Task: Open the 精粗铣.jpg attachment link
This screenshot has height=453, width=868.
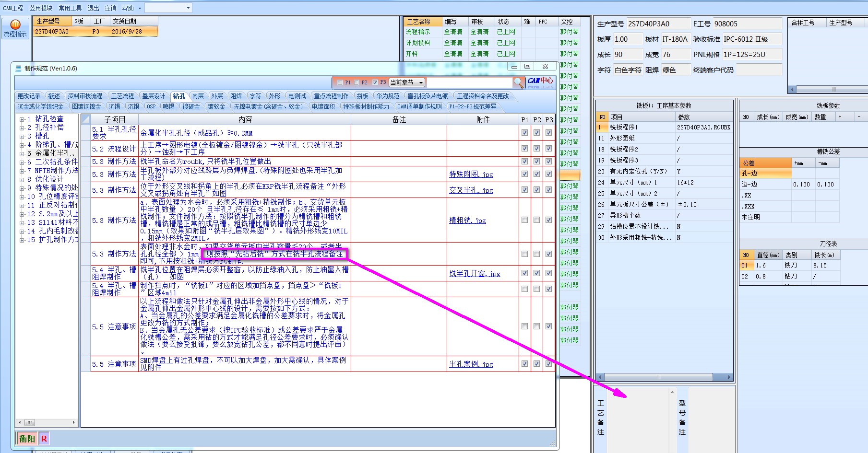Action: [x=467, y=221]
